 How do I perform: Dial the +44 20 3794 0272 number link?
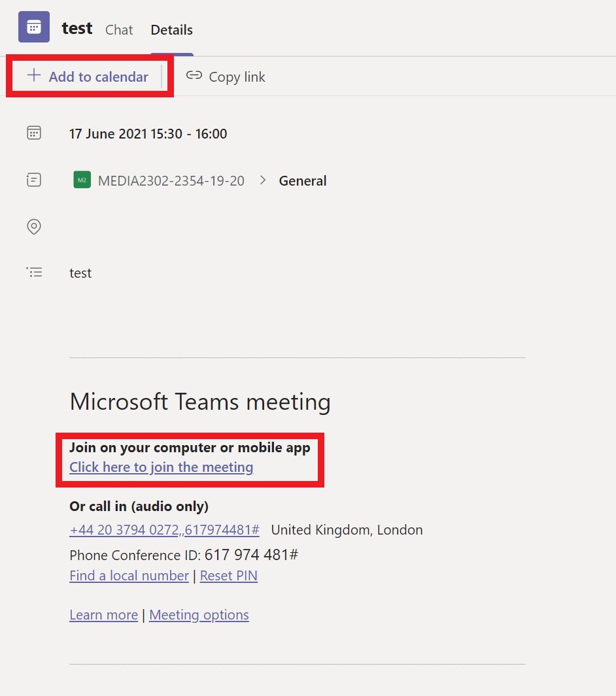(164, 529)
